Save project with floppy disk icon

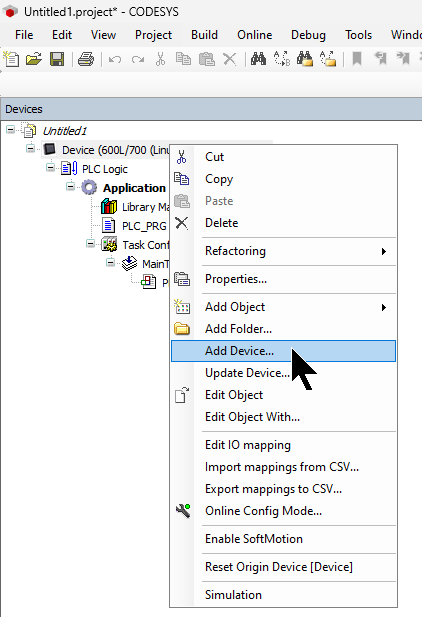pos(57,59)
